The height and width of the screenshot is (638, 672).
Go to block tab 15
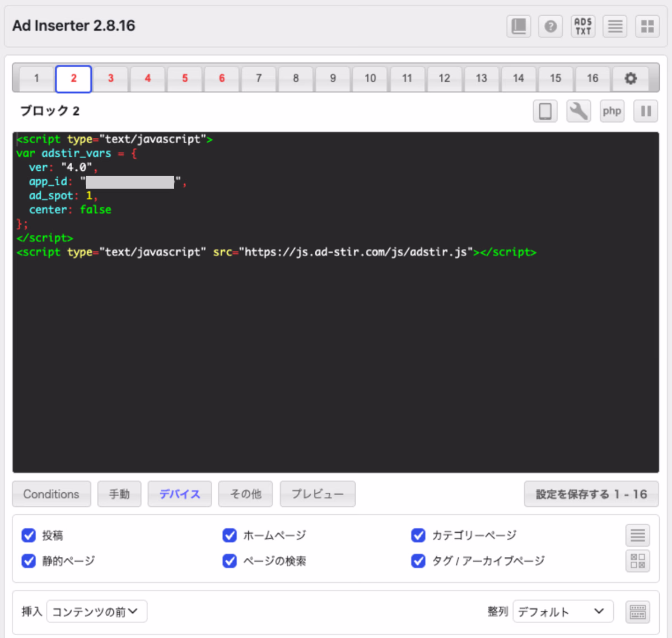coord(556,78)
